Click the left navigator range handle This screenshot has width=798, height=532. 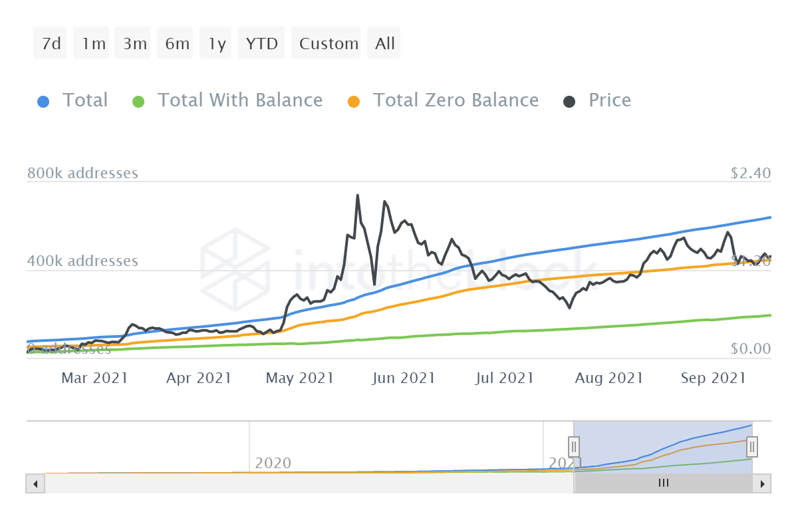click(x=574, y=446)
